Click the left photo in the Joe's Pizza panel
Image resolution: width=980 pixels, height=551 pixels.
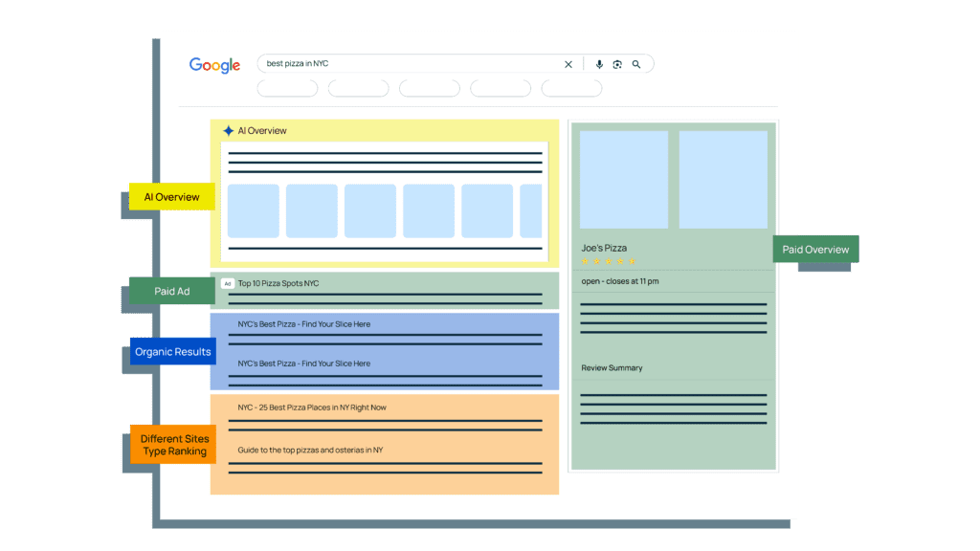tap(624, 179)
